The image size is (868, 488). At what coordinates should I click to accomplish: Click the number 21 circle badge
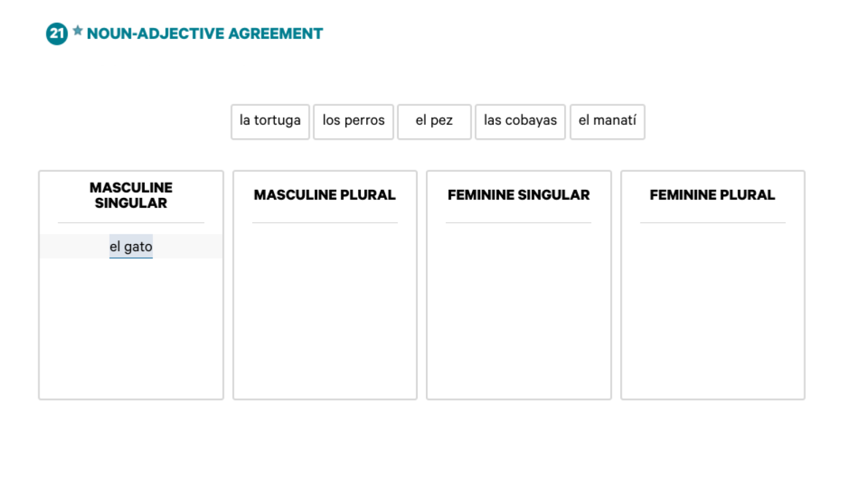coord(56,34)
